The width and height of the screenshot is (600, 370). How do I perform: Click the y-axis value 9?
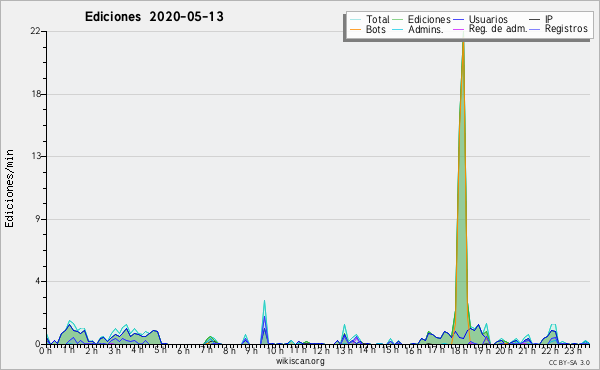click(38, 219)
